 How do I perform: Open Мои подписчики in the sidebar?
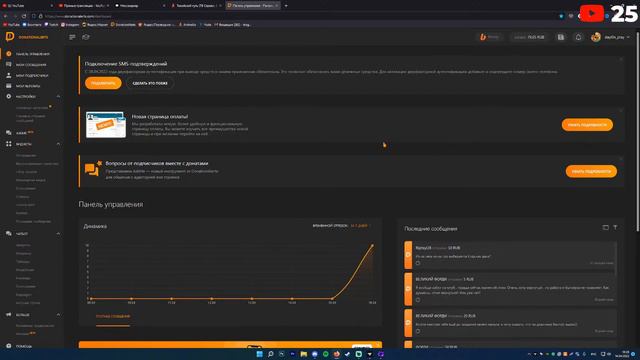pos(31,76)
